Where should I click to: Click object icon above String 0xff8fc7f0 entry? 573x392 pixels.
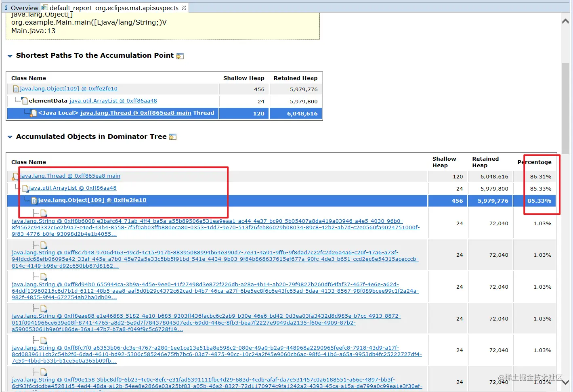click(44, 340)
